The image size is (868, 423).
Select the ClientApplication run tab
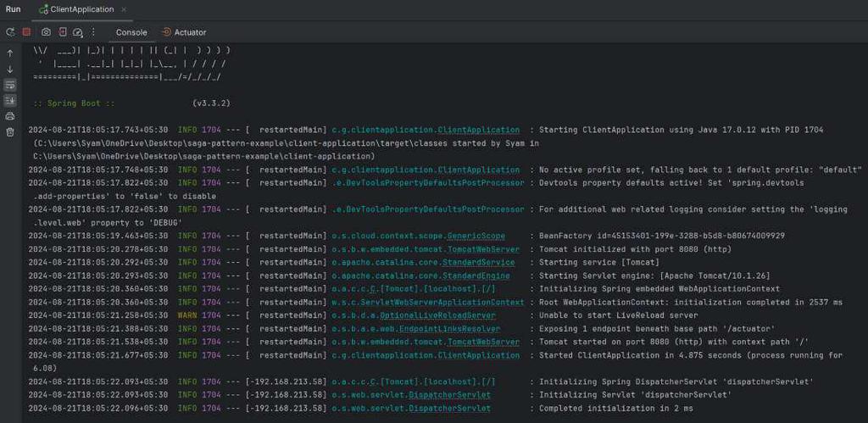pos(82,9)
